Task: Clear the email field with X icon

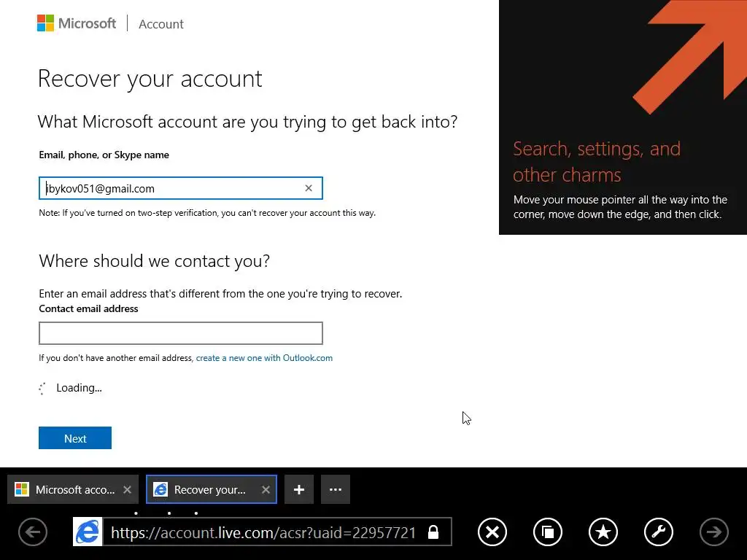Action: [309, 188]
